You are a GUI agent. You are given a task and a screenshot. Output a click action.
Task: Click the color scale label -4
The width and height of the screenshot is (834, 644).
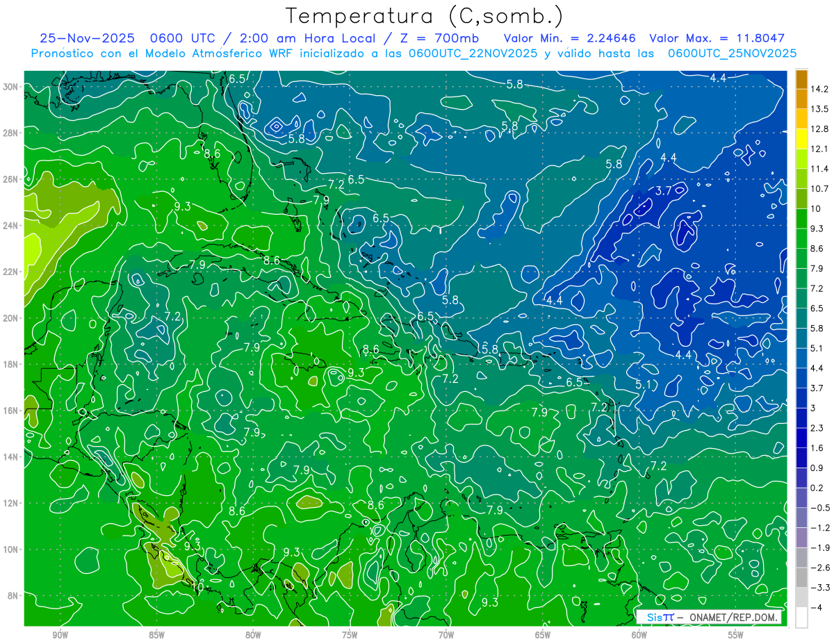pos(816,608)
